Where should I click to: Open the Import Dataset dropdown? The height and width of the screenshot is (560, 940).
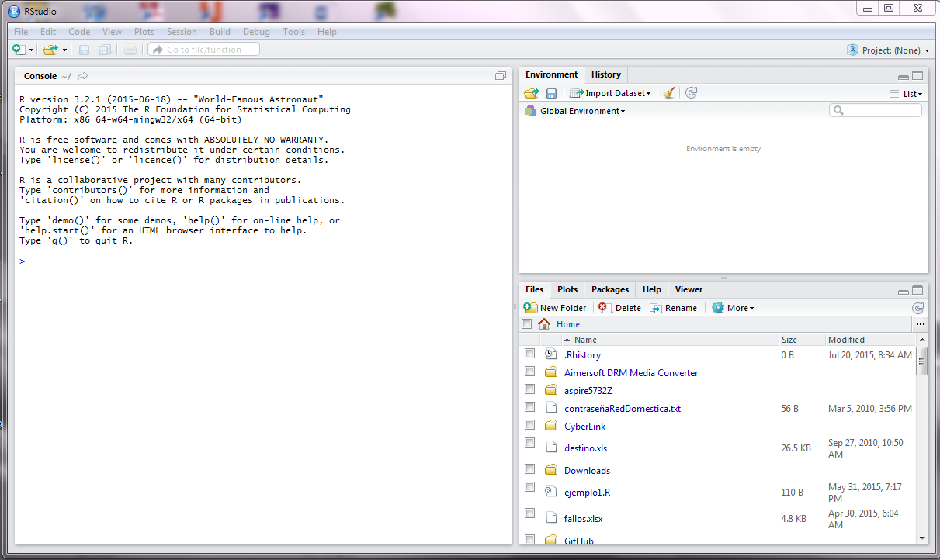(610, 93)
